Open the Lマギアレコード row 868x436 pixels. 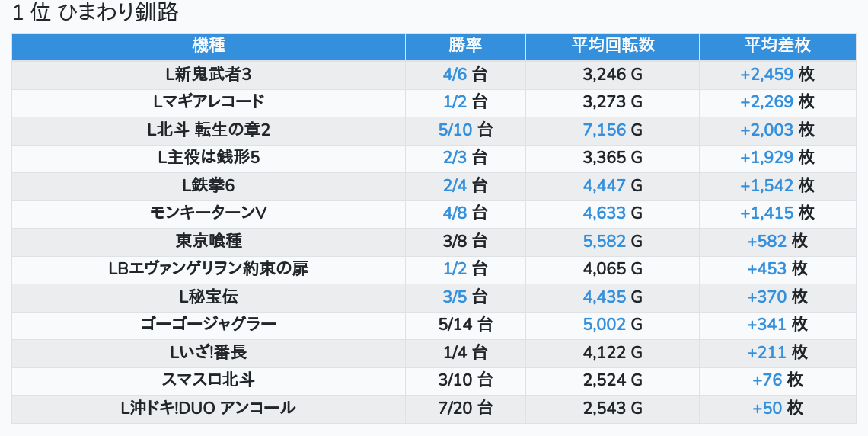tap(209, 102)
